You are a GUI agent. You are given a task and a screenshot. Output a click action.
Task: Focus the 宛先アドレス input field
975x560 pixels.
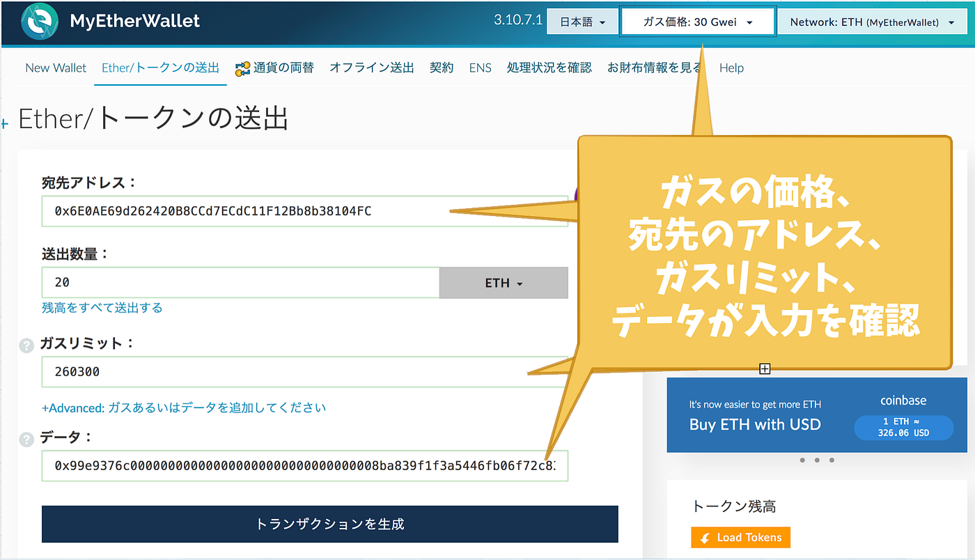coord(304,211)
